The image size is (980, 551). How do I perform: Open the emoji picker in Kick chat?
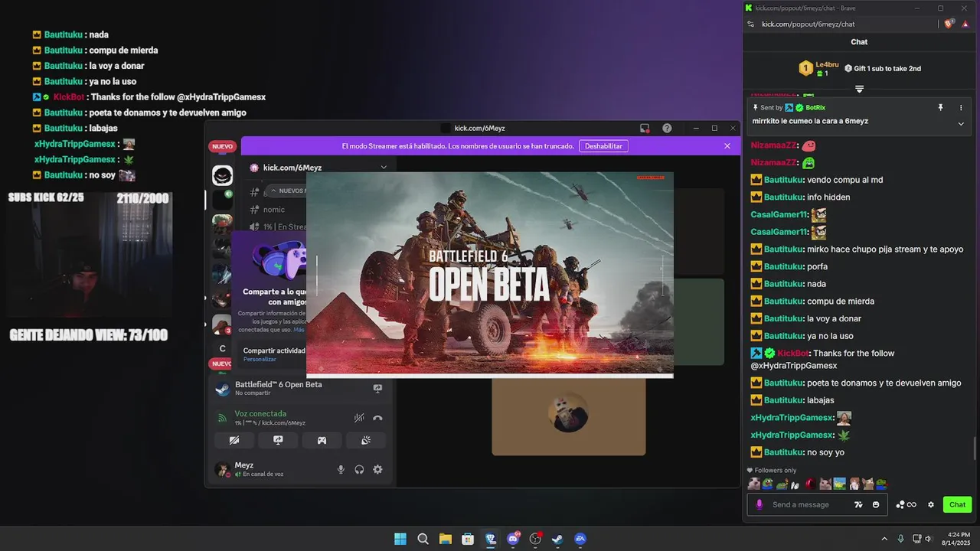click(x=876, y=504)
